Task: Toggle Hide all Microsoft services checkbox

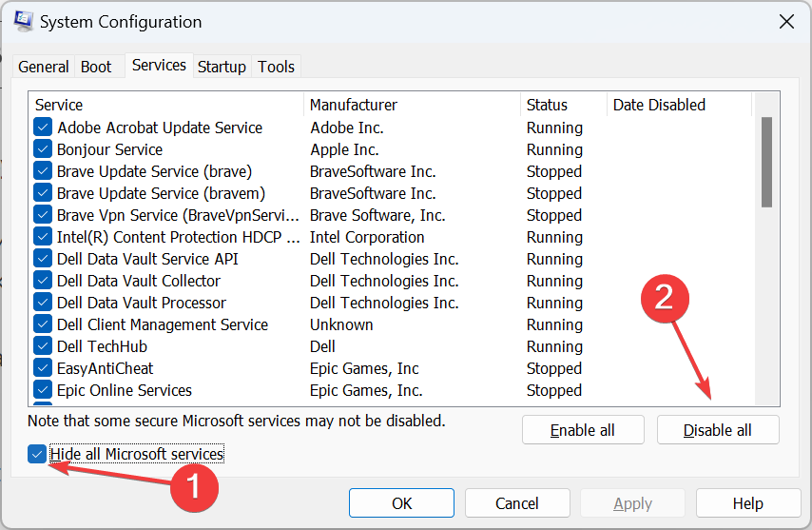Action: tap(37, 455)
